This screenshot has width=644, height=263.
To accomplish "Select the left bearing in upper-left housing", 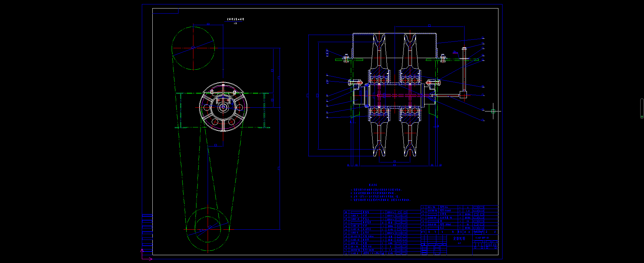I will [x=375, y=80].
